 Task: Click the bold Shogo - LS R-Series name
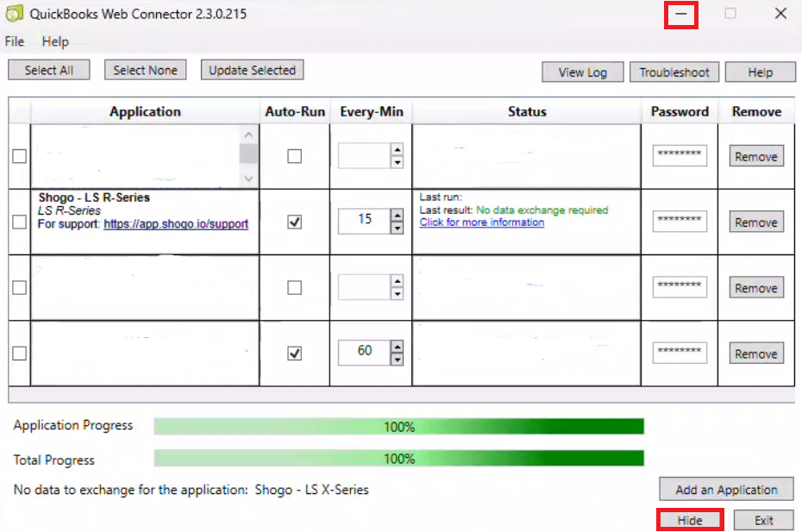point(94,197)
